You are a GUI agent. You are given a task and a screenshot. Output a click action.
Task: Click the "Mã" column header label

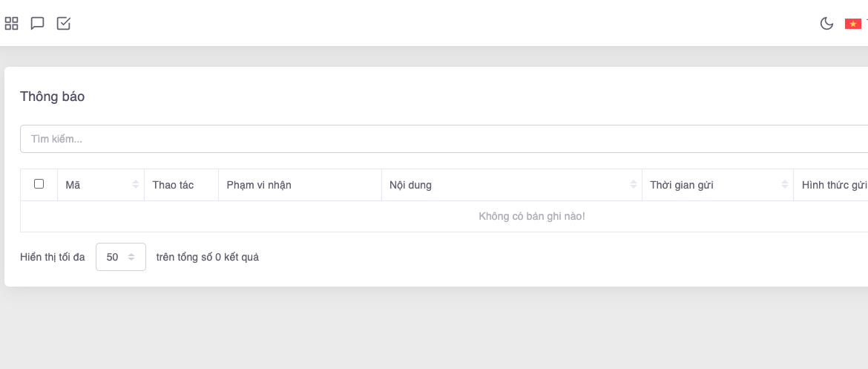(x=73, y=185)
